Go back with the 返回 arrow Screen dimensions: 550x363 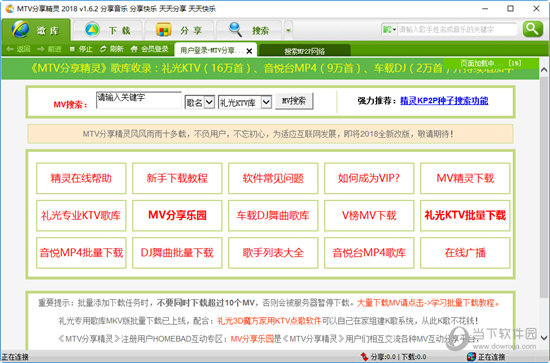10,49
